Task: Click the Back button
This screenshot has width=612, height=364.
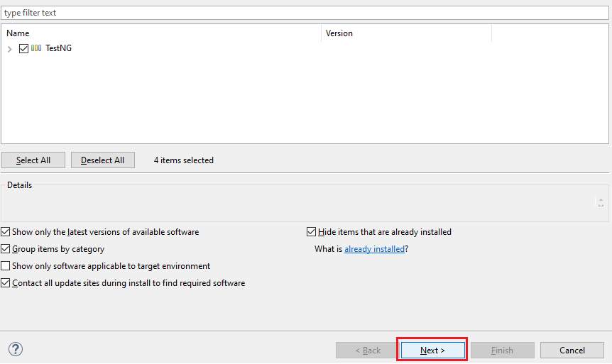Action: 367,350
